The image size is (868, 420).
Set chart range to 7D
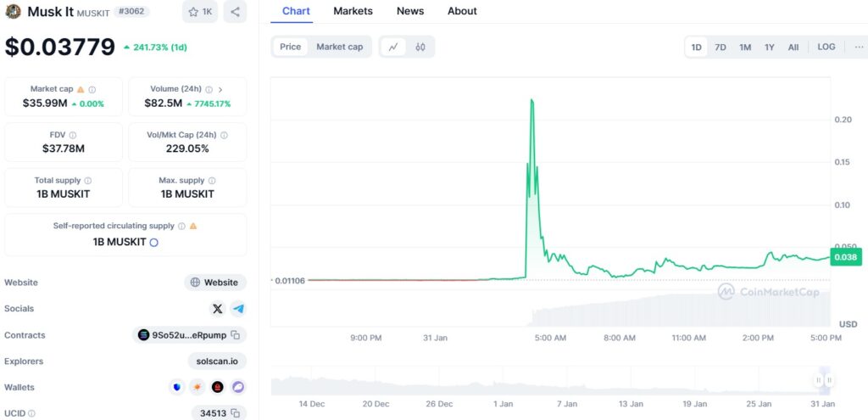pyautogui.click(x=721, y=47)
